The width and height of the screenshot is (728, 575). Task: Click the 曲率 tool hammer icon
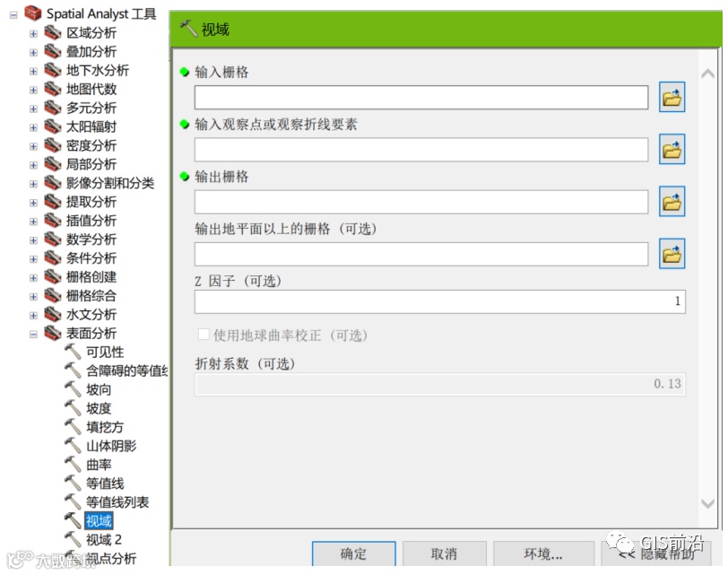tap(73, 465)
